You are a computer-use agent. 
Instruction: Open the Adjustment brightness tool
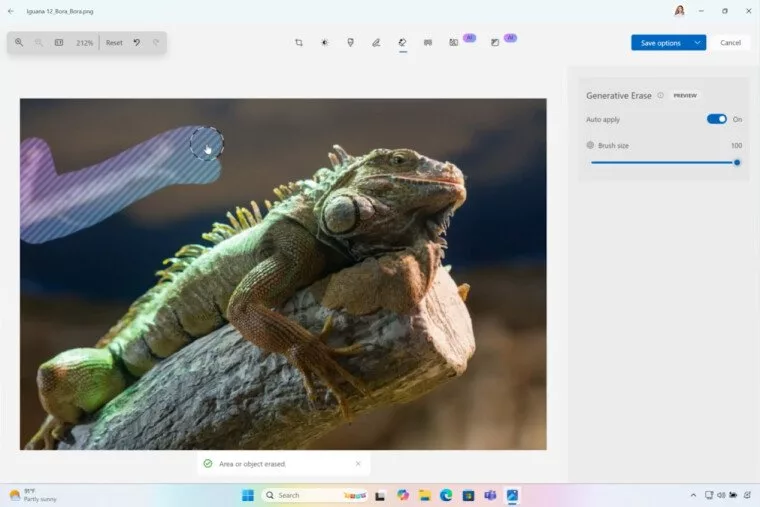pos(325,43)
